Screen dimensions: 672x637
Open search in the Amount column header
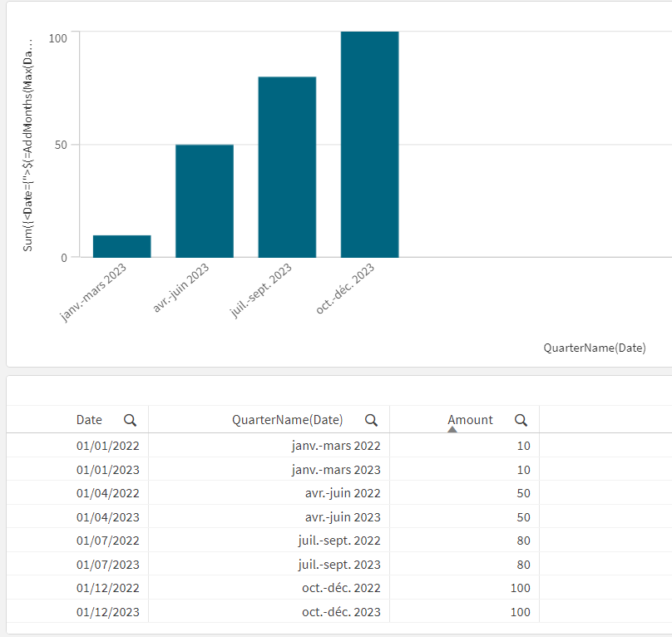tap(521, 420)
